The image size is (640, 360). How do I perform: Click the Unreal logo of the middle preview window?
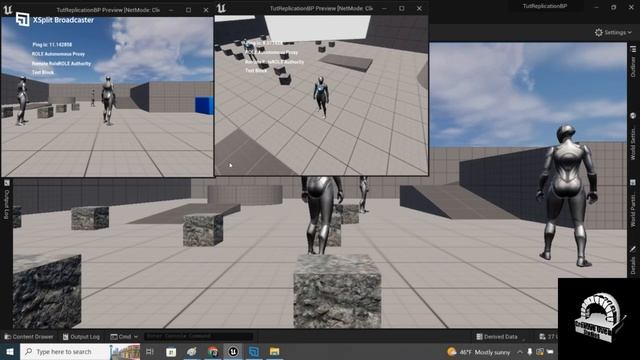point(221,8)
